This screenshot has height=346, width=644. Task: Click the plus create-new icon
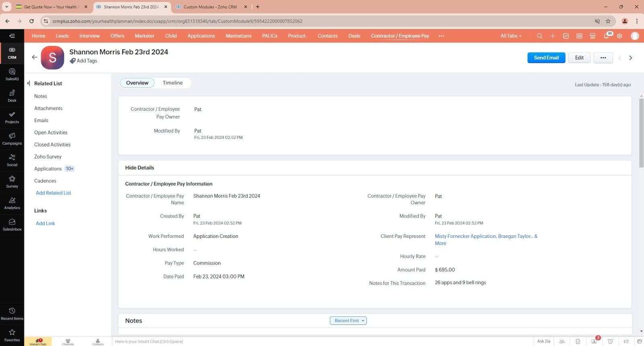(553, 36)
